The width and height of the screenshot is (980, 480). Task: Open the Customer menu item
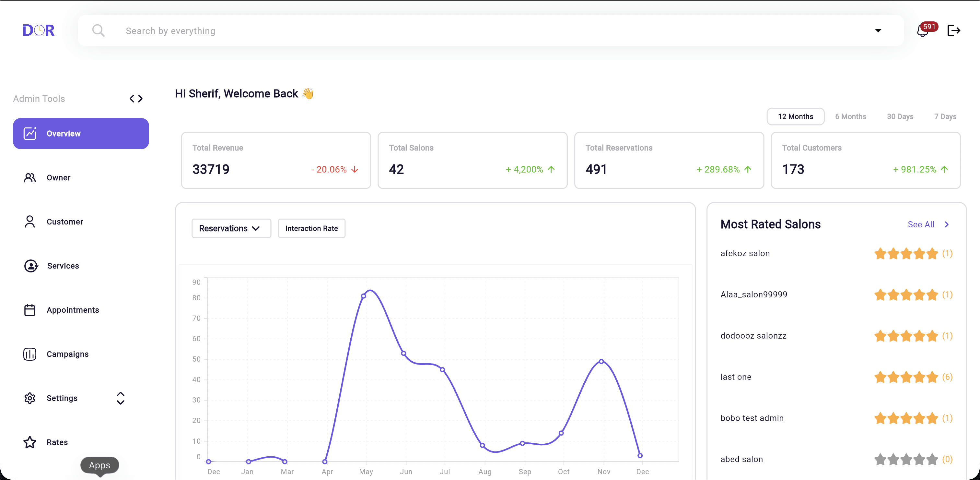click(x=65, y=222)
